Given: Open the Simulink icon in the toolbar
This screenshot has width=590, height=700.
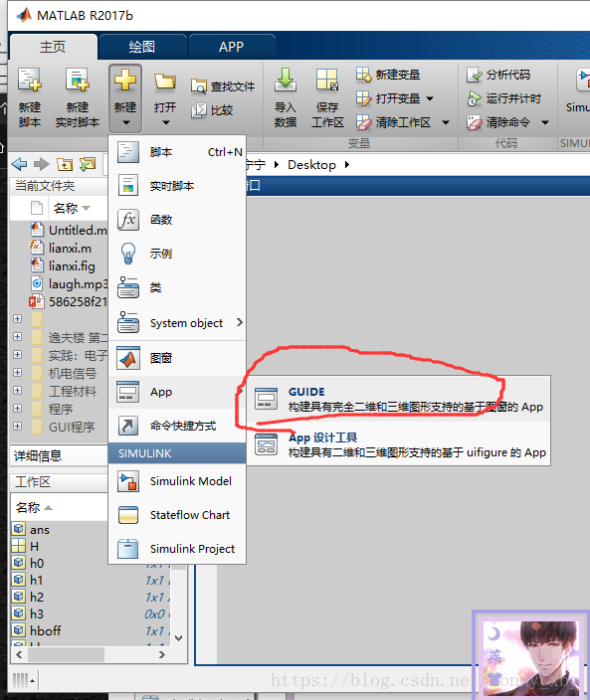Looking at the screenshot, I should (582, 80).
